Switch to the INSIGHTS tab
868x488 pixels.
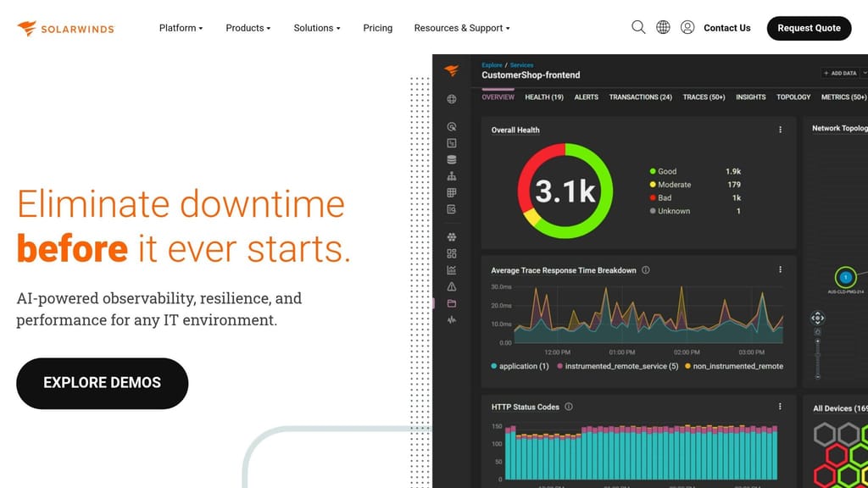tap(751, 97)
